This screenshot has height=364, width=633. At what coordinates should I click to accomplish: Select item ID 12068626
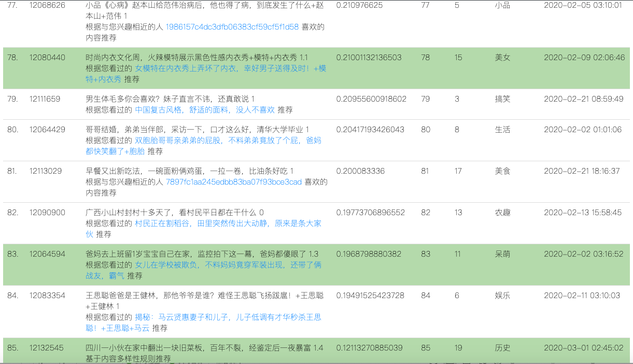47,5
